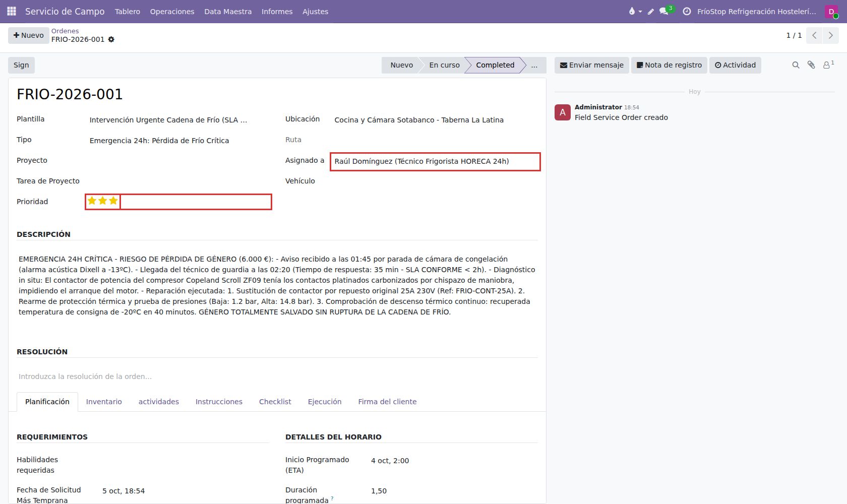
Task: Set priority to the first star
Action: click(92, 201)
